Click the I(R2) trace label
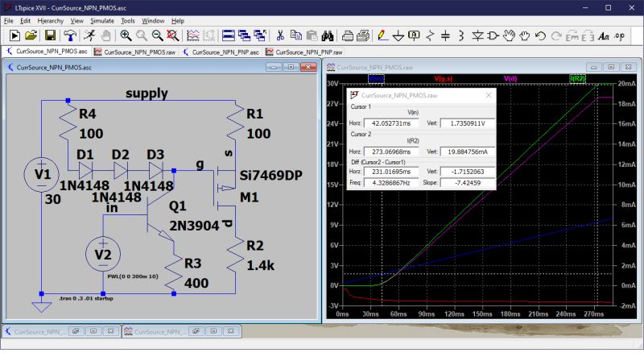 click(577, 79)
